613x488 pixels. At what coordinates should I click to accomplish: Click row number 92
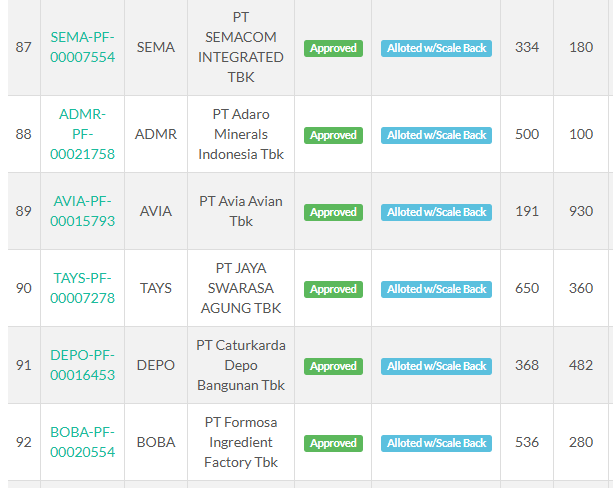[23, 442]
